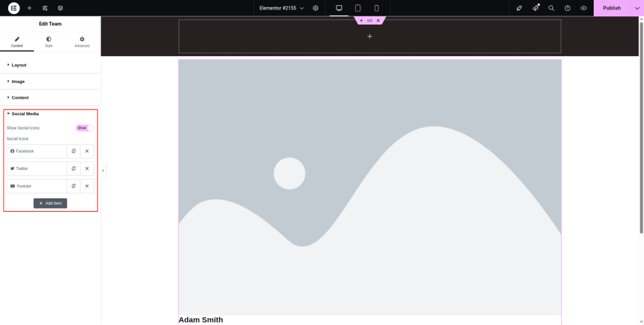Screen dimensions: 644x325
Task: Toggle Show Social Icons switch
Action: tap(85, 128)
